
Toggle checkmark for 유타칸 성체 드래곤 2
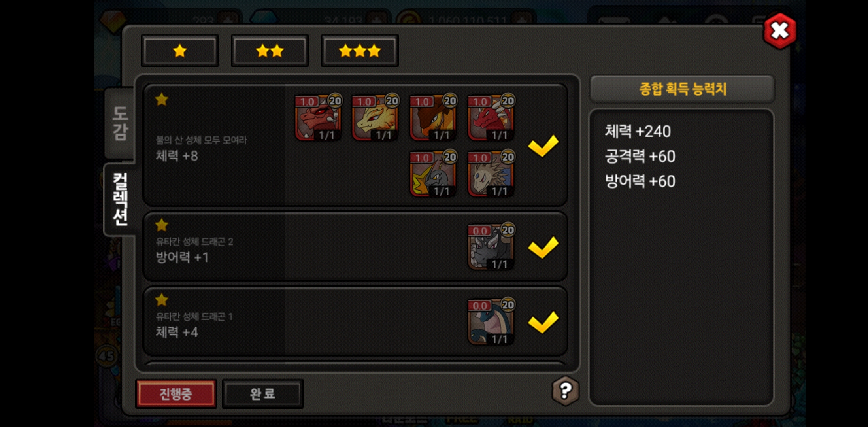tap(543, 248)
